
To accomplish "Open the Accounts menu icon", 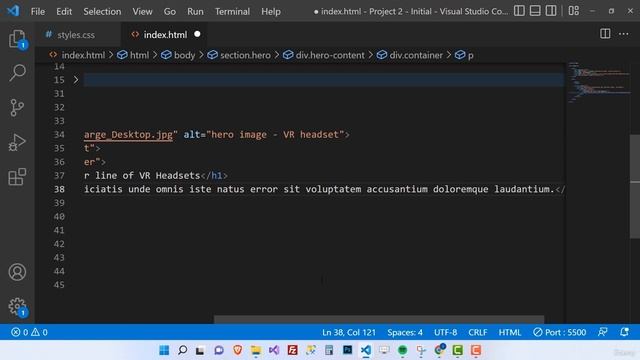I will coord(17,272).
